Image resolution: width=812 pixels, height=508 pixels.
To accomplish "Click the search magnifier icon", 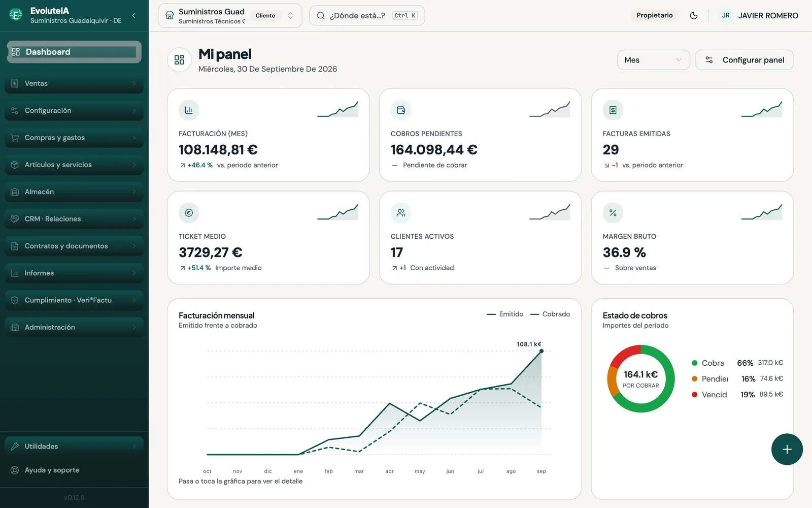I will pos(321,16).
